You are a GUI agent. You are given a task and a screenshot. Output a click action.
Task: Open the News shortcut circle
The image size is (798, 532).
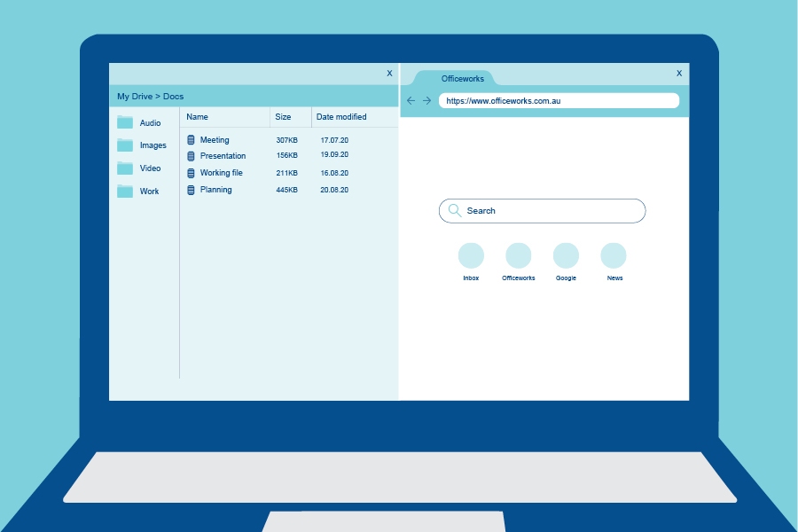click(x=614, y=255)
